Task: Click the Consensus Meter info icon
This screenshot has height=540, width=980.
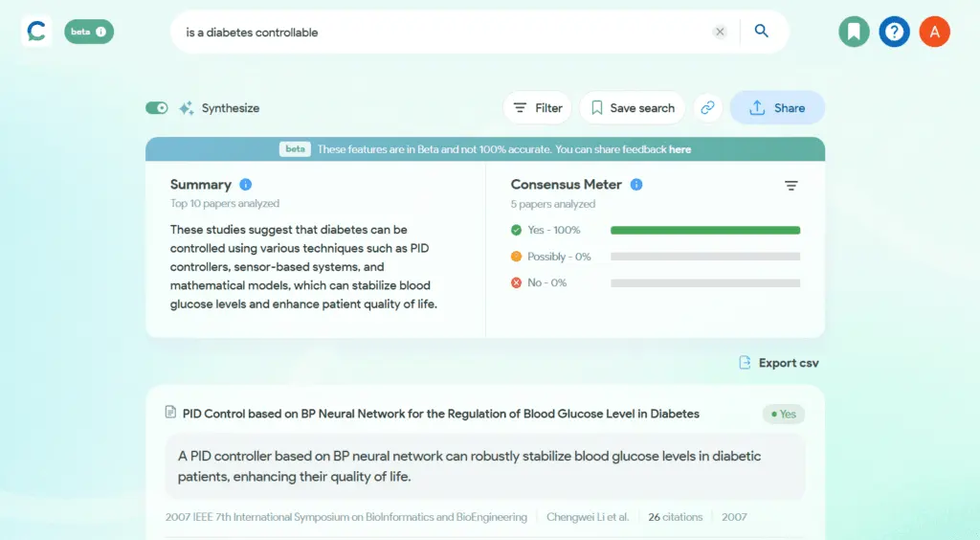Action: tap(636, 185)
